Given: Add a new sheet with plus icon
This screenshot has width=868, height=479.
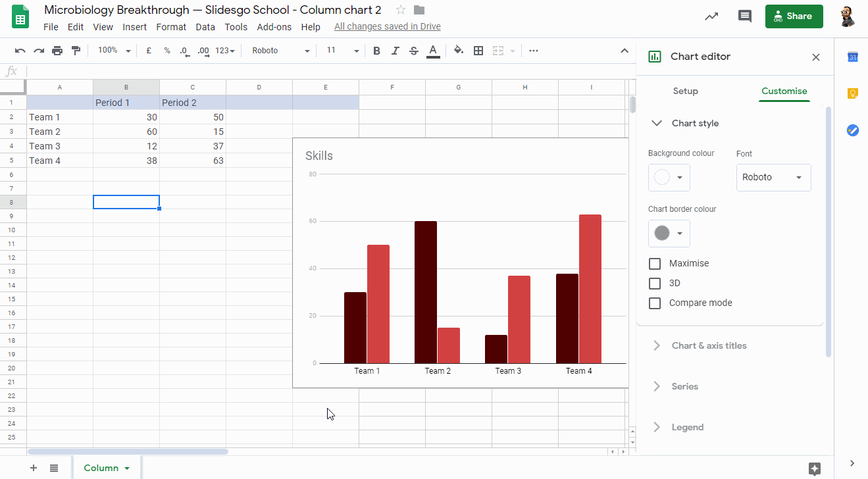Looking at the screenshot, I should [x=33, y=468].
